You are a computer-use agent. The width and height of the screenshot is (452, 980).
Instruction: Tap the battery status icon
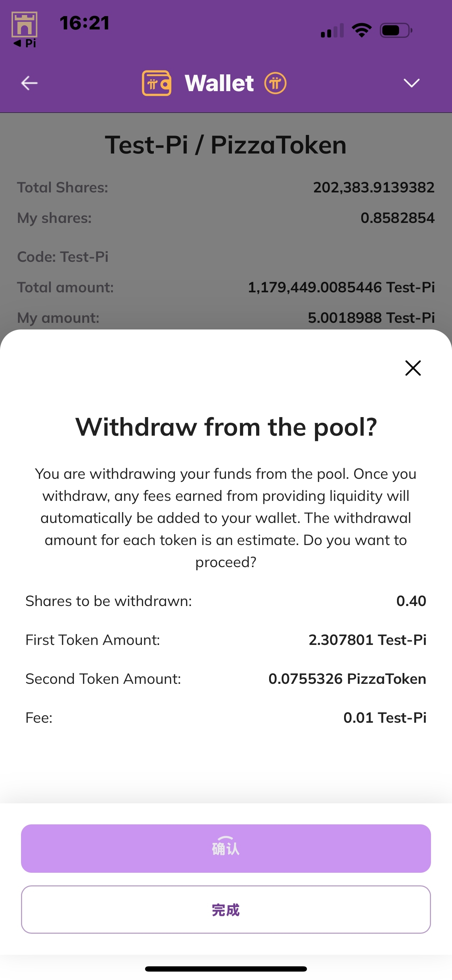[396, 30]
